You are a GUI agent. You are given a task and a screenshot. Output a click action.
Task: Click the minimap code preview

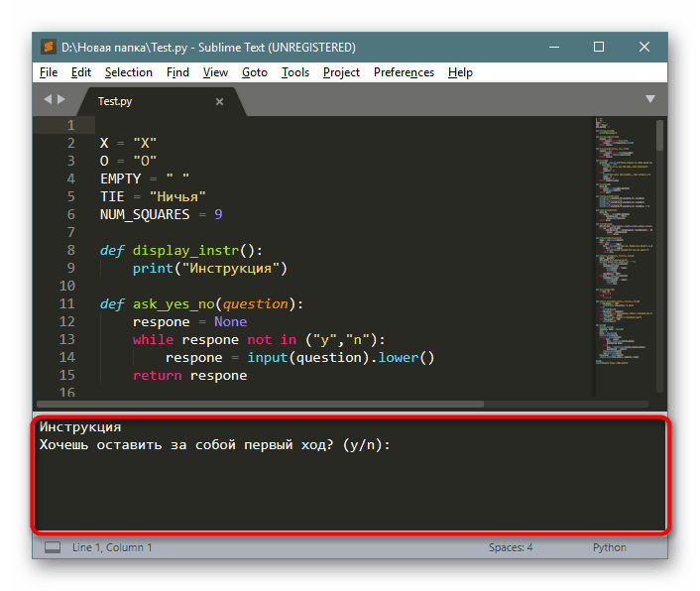[x=624, y=241]
